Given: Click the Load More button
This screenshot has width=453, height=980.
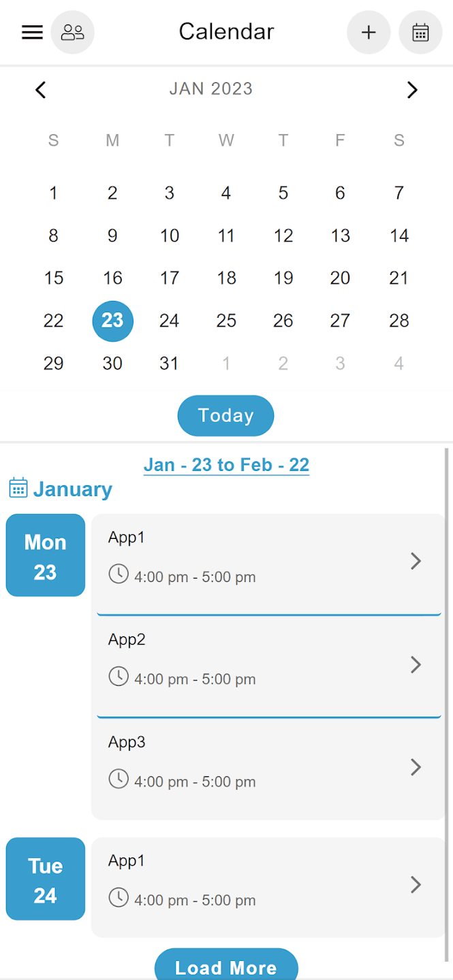Looking at the screenshot, I should [226, 966].
